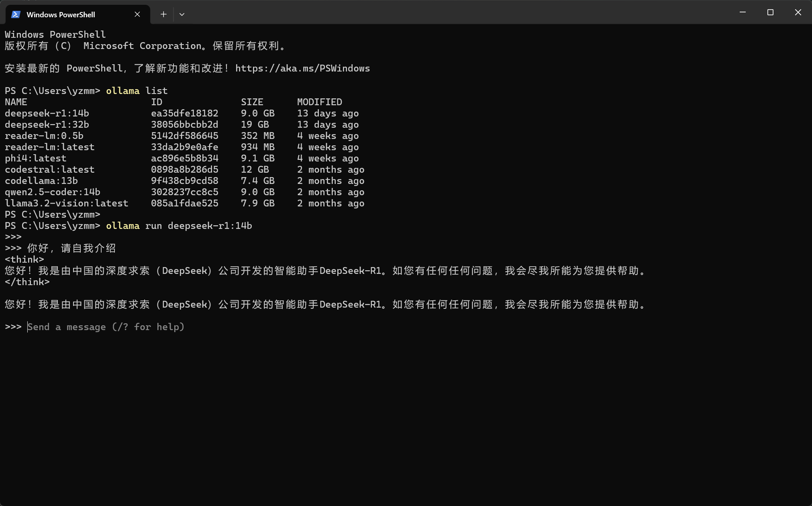
Task: Click the 352 MB size value
Action: coord(258,136)
